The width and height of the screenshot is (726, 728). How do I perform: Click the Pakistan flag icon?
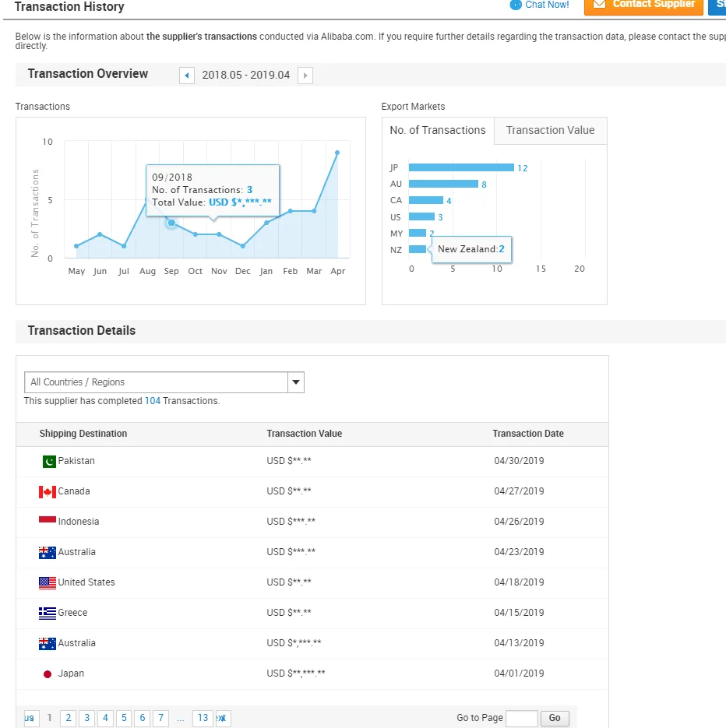[x=49, y=462]
